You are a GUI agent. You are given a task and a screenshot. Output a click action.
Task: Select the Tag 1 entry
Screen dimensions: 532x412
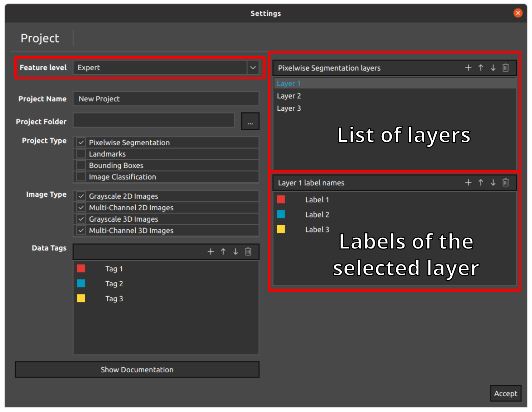(114, 269)
